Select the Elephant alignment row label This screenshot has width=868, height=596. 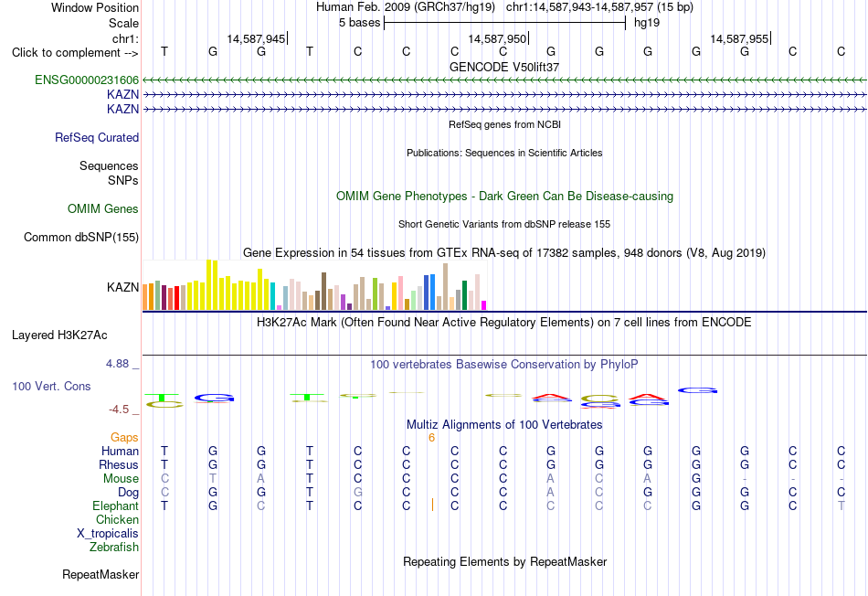point(116,506)
